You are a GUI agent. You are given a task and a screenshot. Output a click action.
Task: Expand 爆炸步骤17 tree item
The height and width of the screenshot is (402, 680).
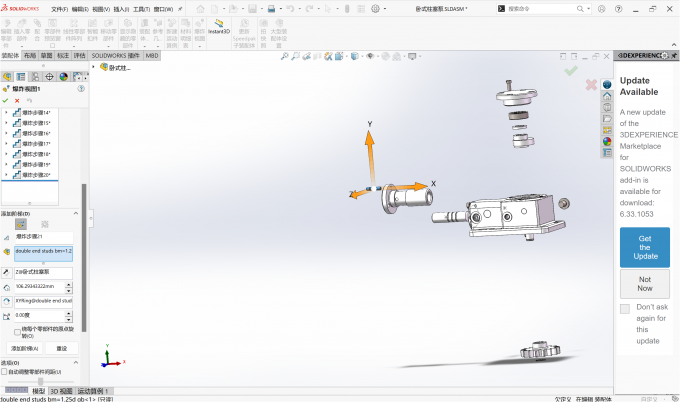(6, 144)
